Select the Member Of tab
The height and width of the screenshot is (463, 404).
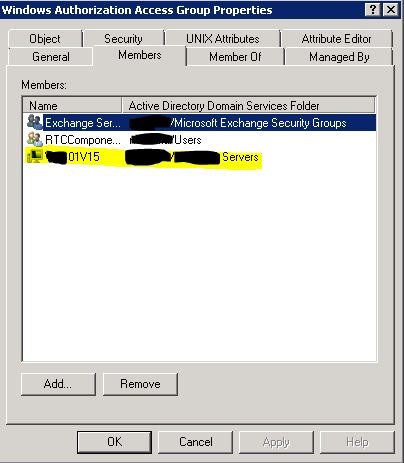pyautogui.click(x=235, y=57)
